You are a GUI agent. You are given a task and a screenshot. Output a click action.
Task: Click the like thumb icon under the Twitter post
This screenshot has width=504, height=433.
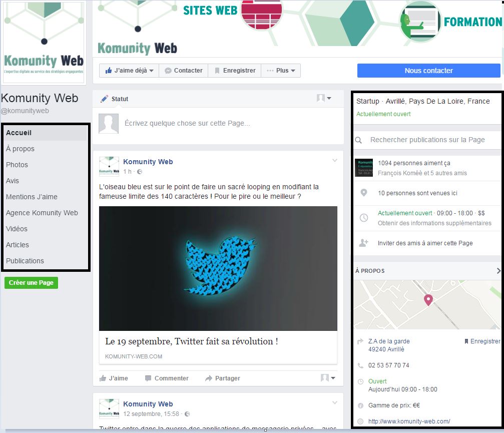[x=103, y=378]
